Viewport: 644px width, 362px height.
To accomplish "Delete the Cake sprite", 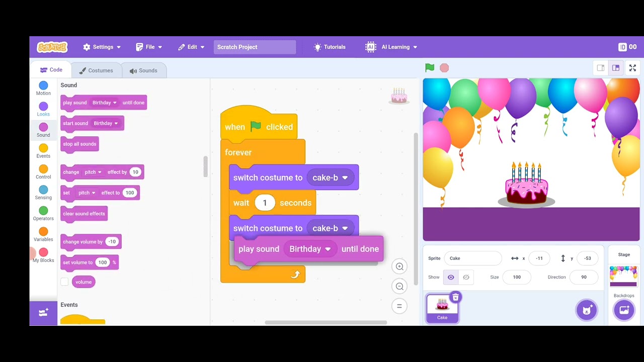I will (455, 298).
